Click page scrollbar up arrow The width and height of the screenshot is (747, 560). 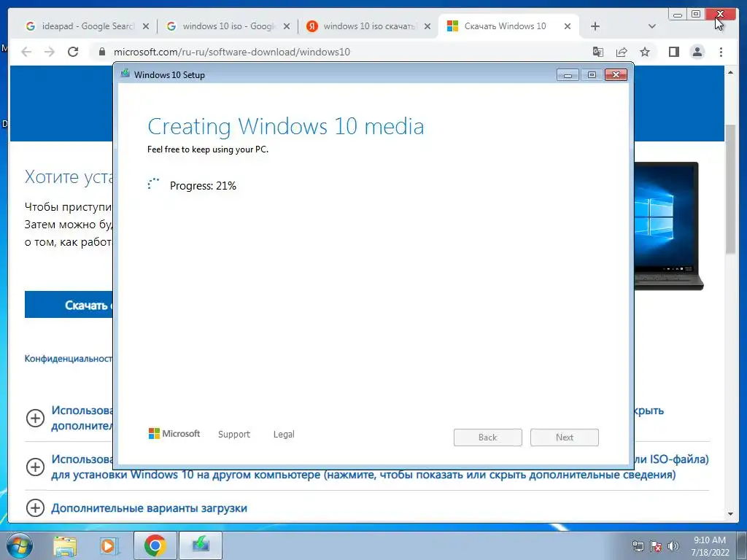point(730,72)
